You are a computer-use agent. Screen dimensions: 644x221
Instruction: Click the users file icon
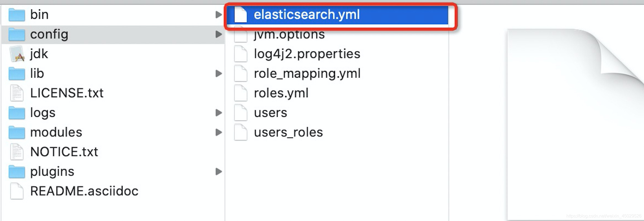241,113
